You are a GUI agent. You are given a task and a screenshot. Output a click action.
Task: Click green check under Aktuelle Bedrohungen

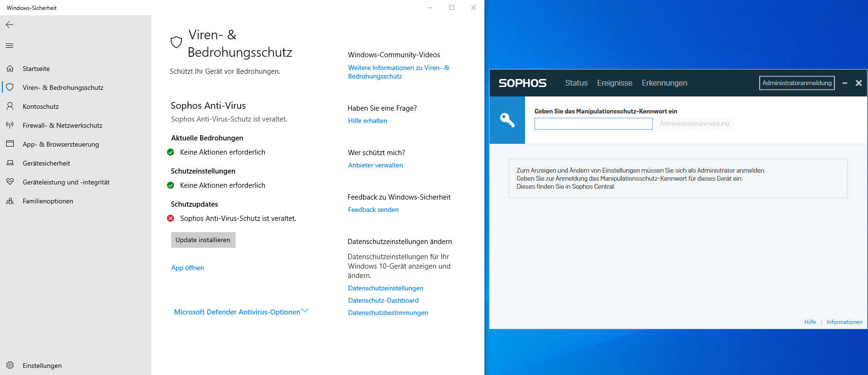(x=171, y=152)
